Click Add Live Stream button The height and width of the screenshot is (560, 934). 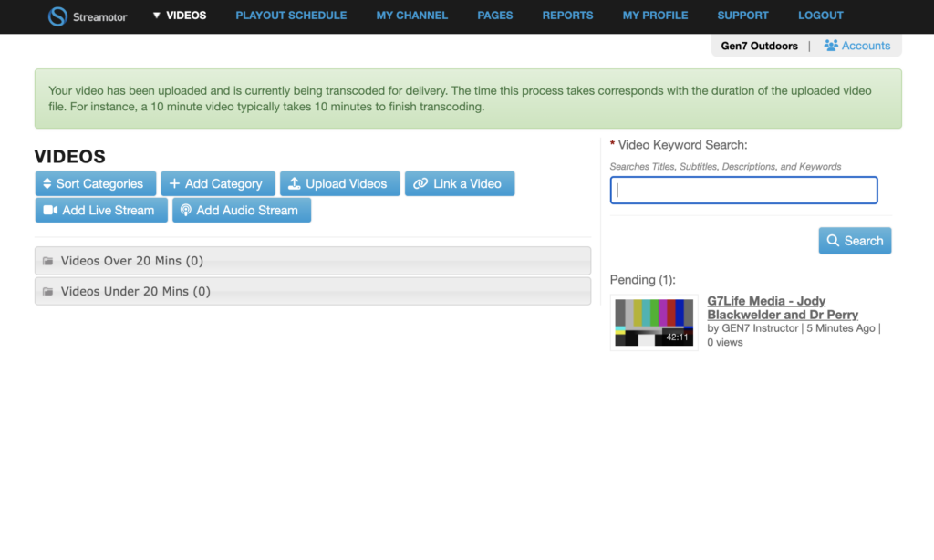click(100, 210)
